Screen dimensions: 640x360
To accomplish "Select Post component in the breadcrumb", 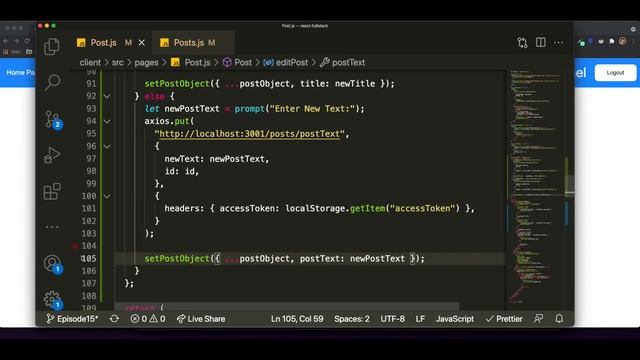I will [238, 62].
